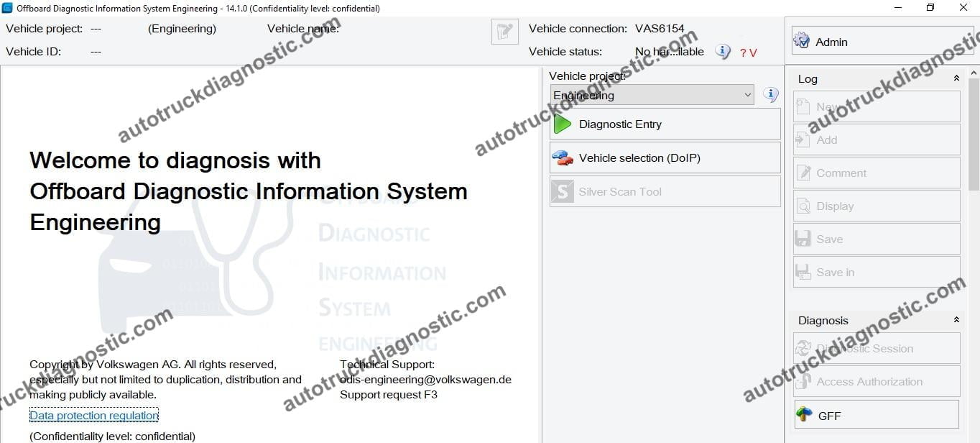980x443 pixels.
Task: Click the Save diskette icon in Log panel
Action: pos(803,239)
